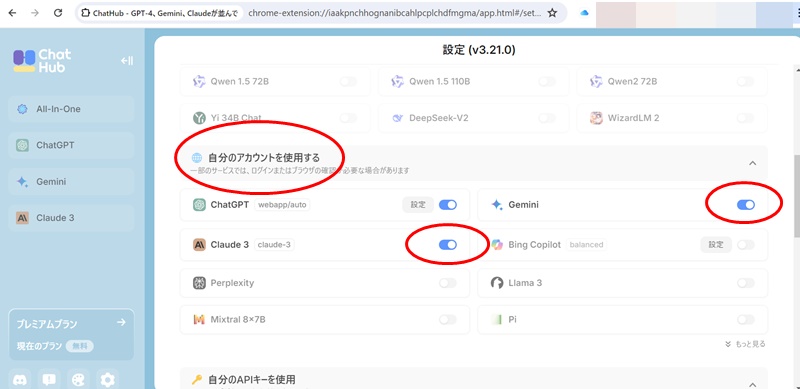The width and height of the screenshot is (800, 389).
Task: Disable the ChatGPT webapp toggle
Action: coord(447,205)
